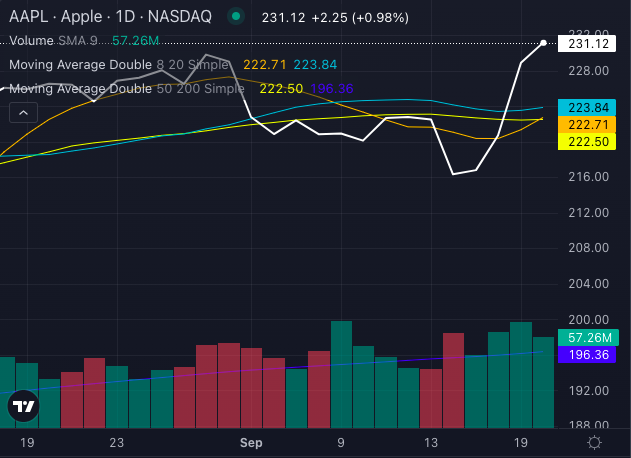Click the 19 date on right of time axis
This screenshot has width=631, height=458.
click(x=520, y=442)
